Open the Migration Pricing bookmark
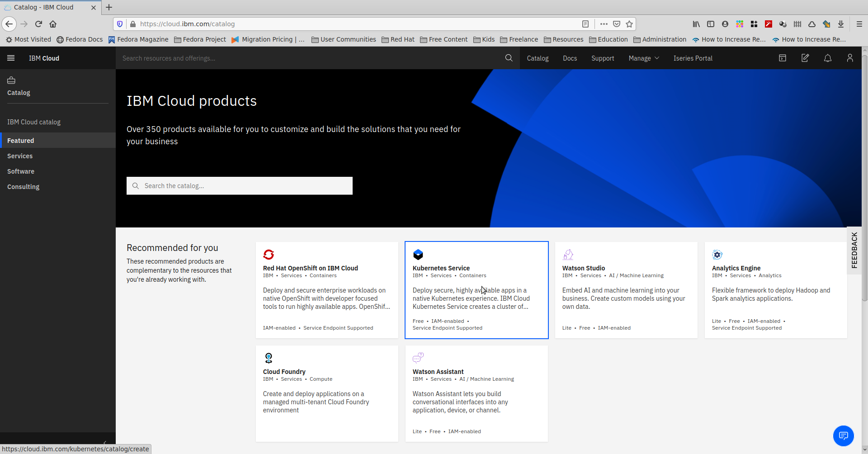 [x=268, y=39]
